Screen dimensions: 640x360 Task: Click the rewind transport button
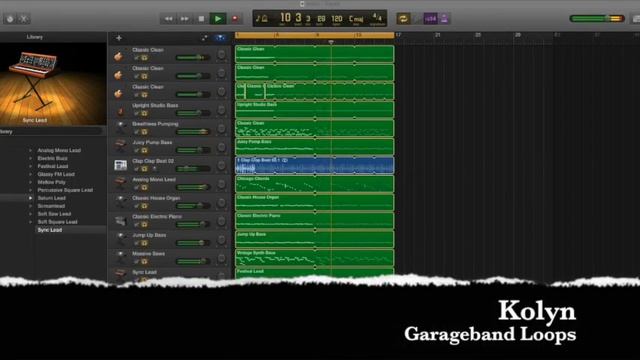click(168, 19)
